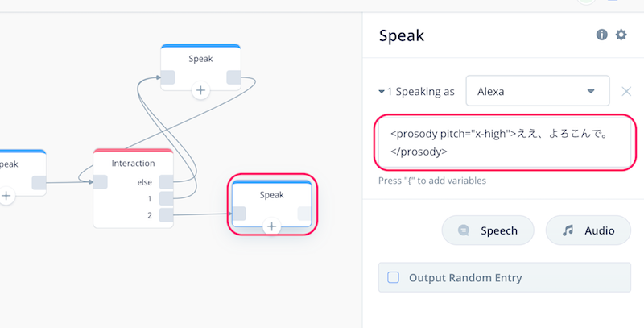The width and height of the screenshot is (644, 328).
Task: Click the Interaction else output port
Action: click(166, 182)
